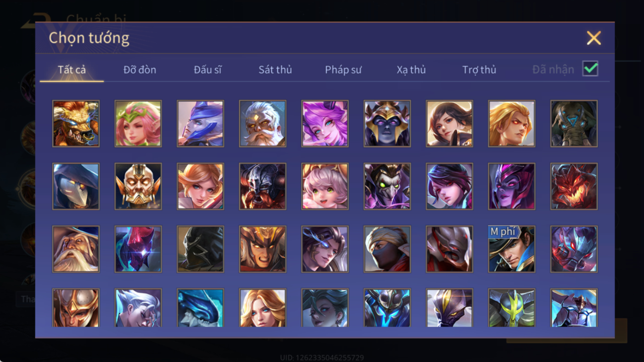
Task: Select the elephant warrior hero portrait
Action: click(574, 124)
